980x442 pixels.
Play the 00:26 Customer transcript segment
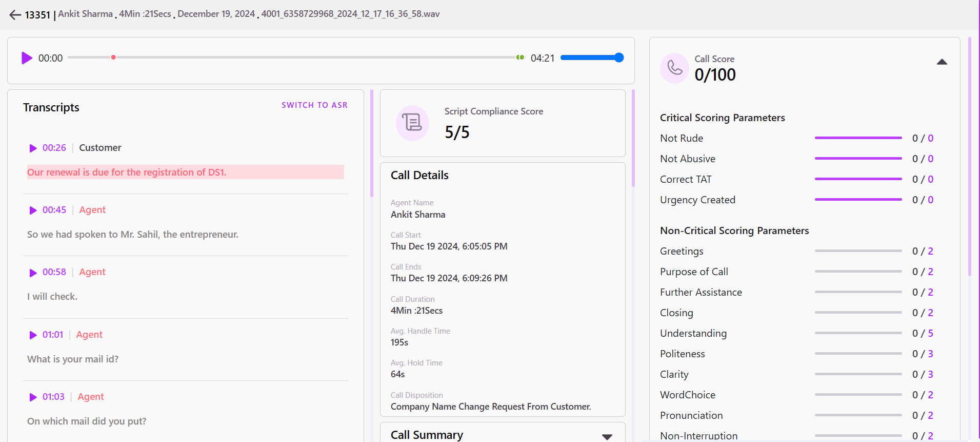point(33,148)
